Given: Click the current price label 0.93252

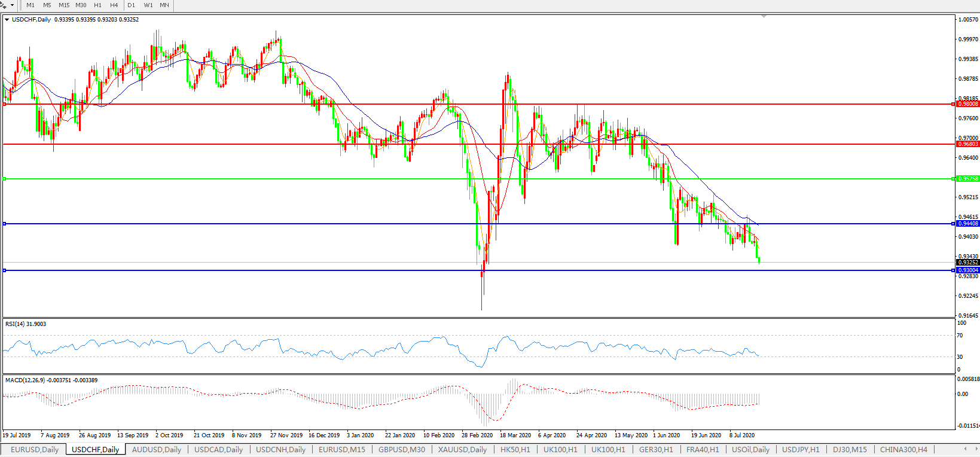Looking at the screenshot, I should click(x=968, y=263).
